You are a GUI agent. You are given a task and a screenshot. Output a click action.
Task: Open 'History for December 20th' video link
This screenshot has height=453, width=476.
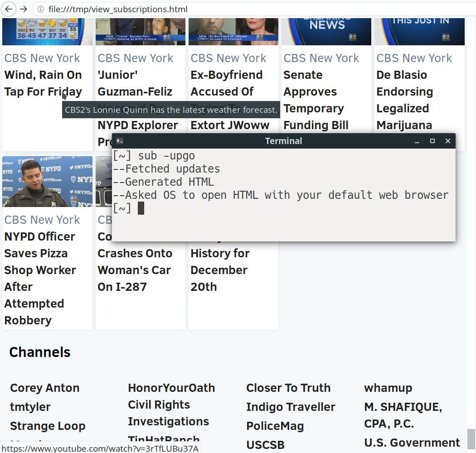pos(220,270)
